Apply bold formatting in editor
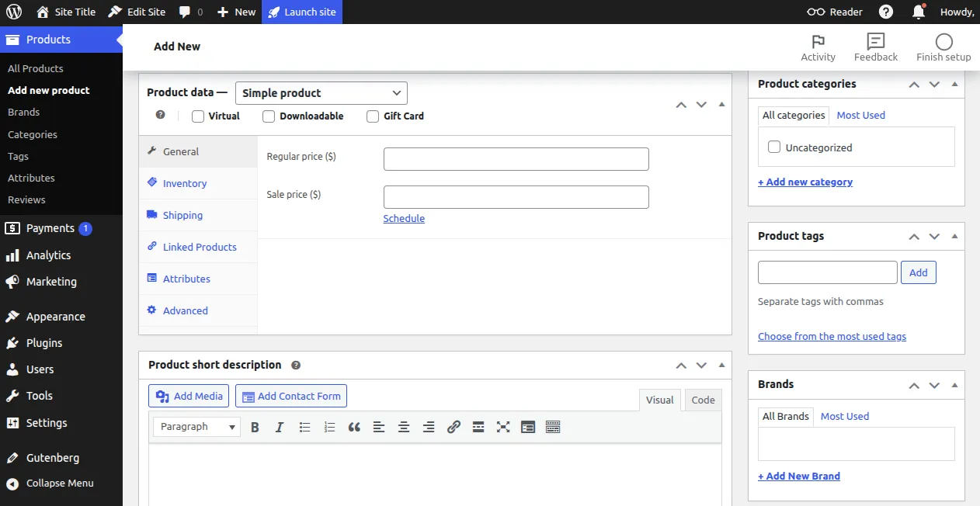This screenshot has height=506, width=980. [x=255, y=427]
